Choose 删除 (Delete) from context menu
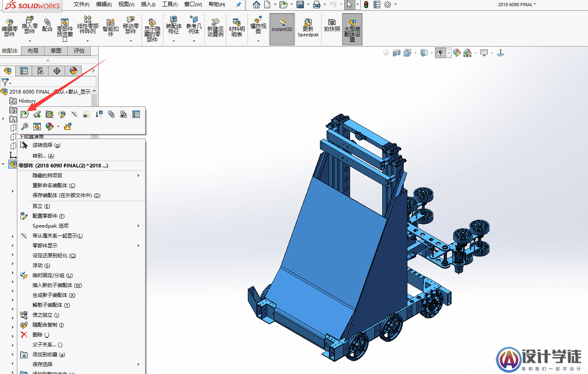Image resolution: width=588 pixels, height=374 pixels. point(40,335)
